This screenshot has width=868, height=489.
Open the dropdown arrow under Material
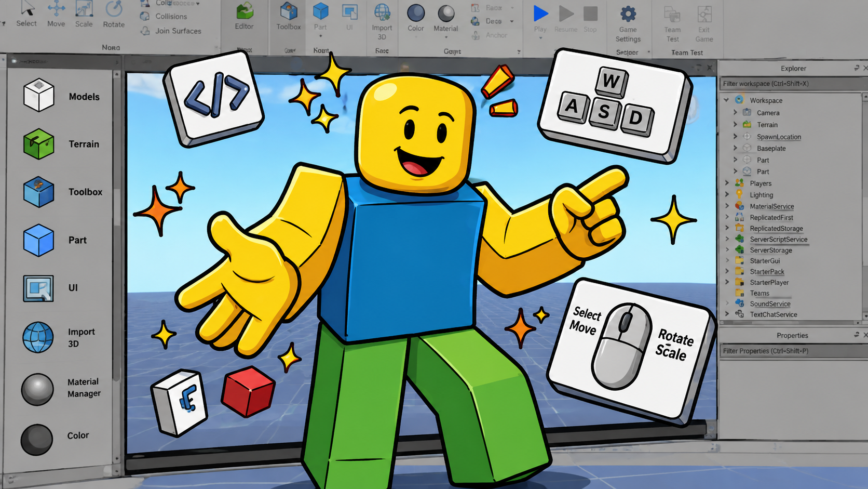coord(446,37)
